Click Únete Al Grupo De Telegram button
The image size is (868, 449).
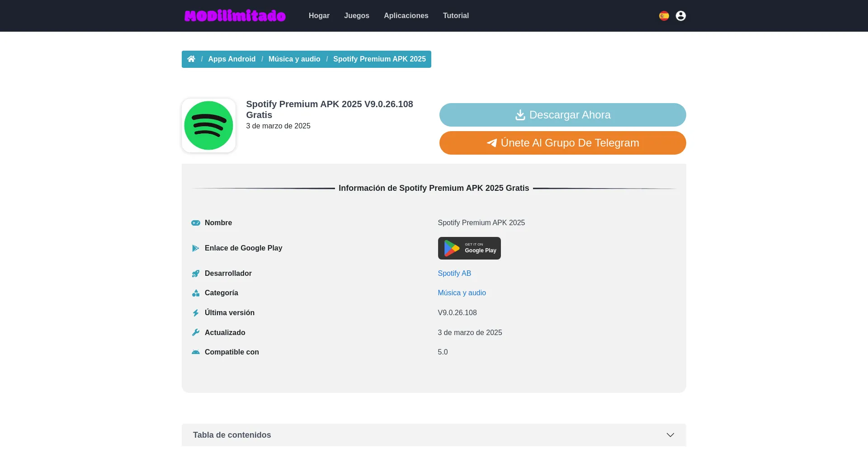[x=563, y=143]
